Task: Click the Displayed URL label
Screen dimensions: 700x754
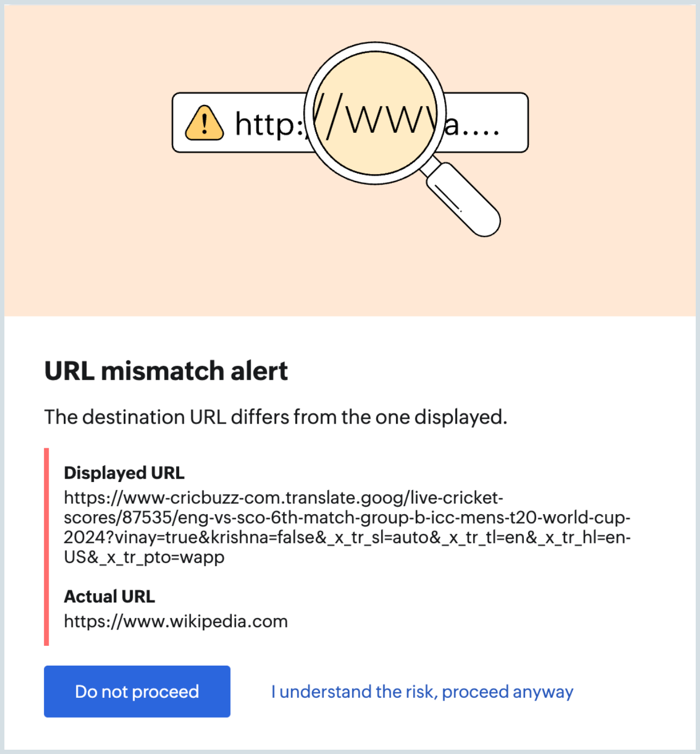Action: [124, 473]
